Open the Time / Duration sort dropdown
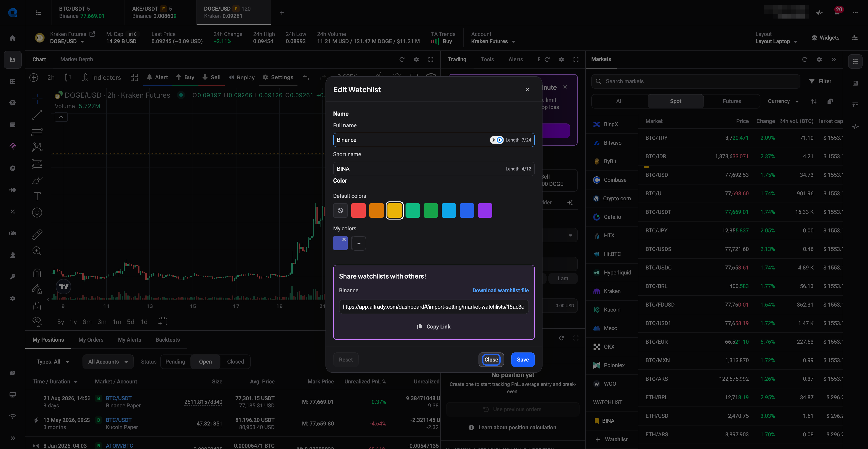Screen dimensions: 868x449 (x=55, y=381)
